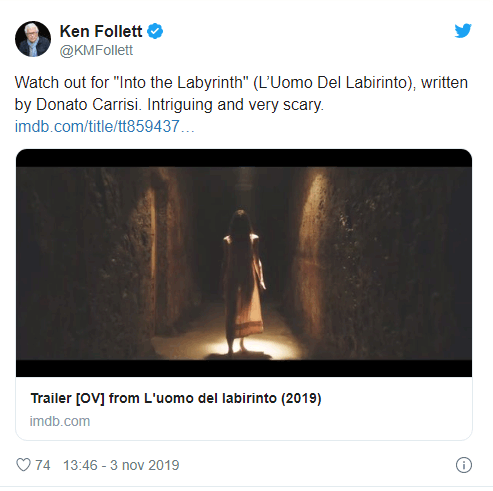Click the Twitter bird logo
The width and height of the screenshot is (493, 491).
[463, 31]
